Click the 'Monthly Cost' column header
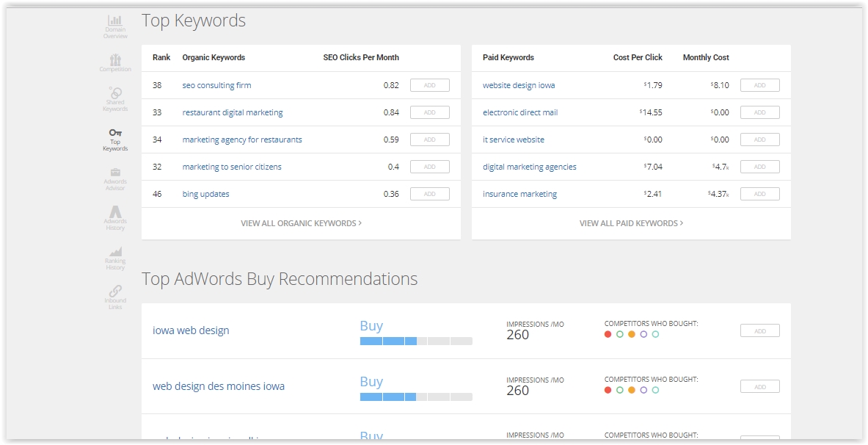 706,57
